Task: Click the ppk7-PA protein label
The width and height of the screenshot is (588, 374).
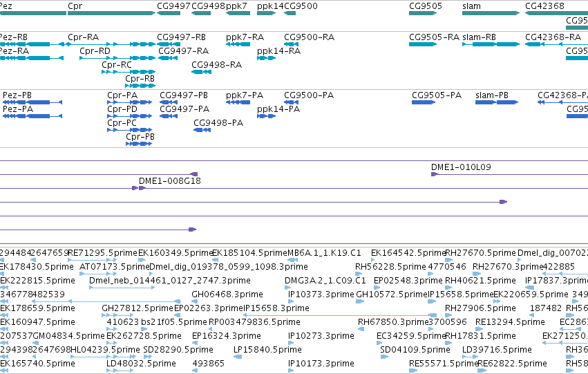Action: pyautogui.click(x=245, y=95)
